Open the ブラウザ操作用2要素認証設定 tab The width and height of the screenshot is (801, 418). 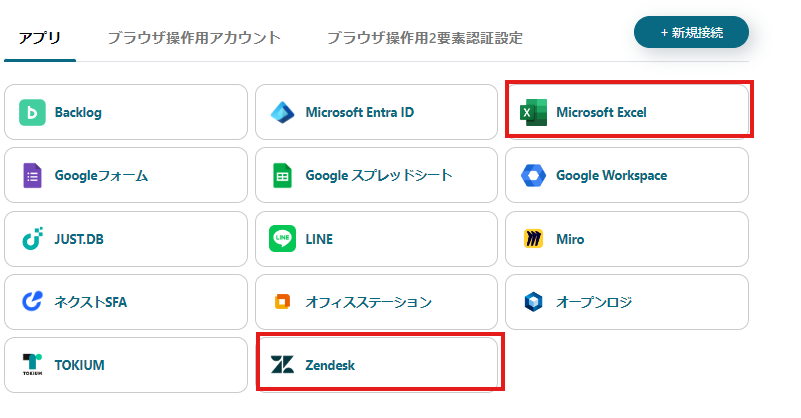pyautogui.click(x=424, y=38)
